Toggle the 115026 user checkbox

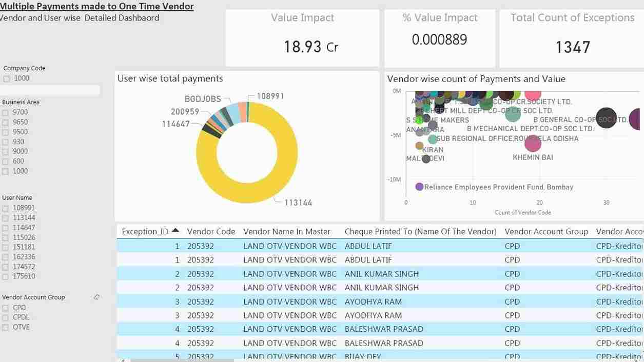(x=5, y=238)
